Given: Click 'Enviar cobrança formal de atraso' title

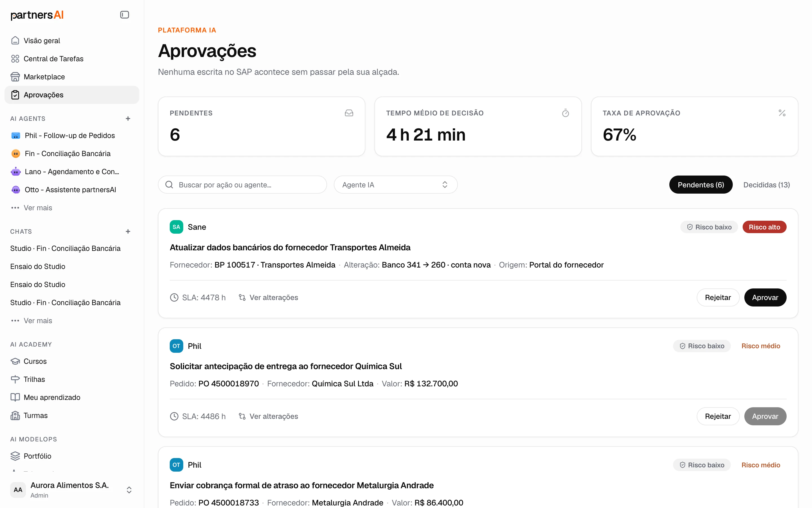Looking at the screenshot, I should [302, 485].
